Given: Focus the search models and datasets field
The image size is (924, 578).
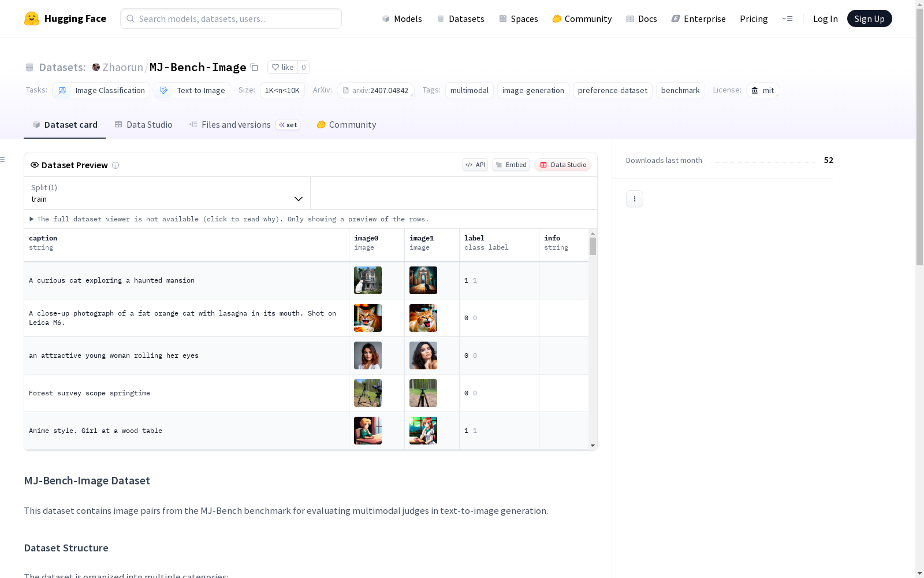Looking at the screenshot, I should click(x=231, y=18).
